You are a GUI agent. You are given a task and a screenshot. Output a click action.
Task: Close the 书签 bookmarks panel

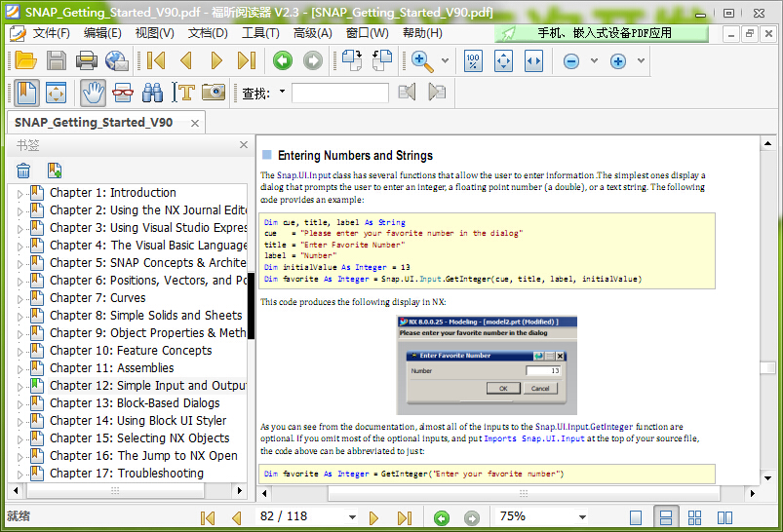(x=244, y=145)
